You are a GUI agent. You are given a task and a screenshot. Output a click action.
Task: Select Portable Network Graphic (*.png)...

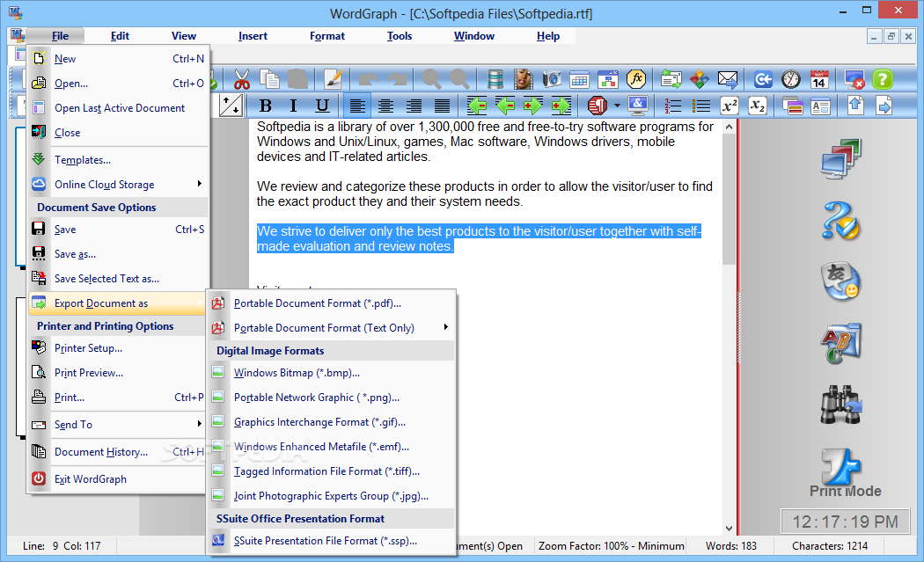click(x=332, y=398)
